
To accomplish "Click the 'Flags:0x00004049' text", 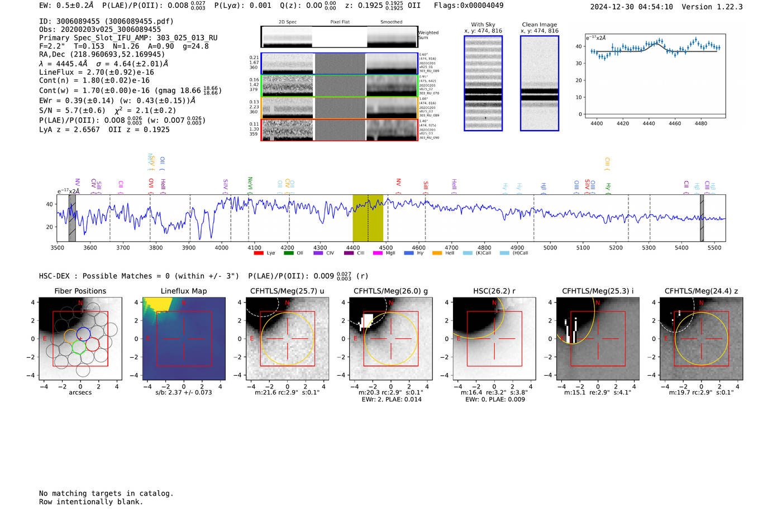I will click(x=469, y=6).
